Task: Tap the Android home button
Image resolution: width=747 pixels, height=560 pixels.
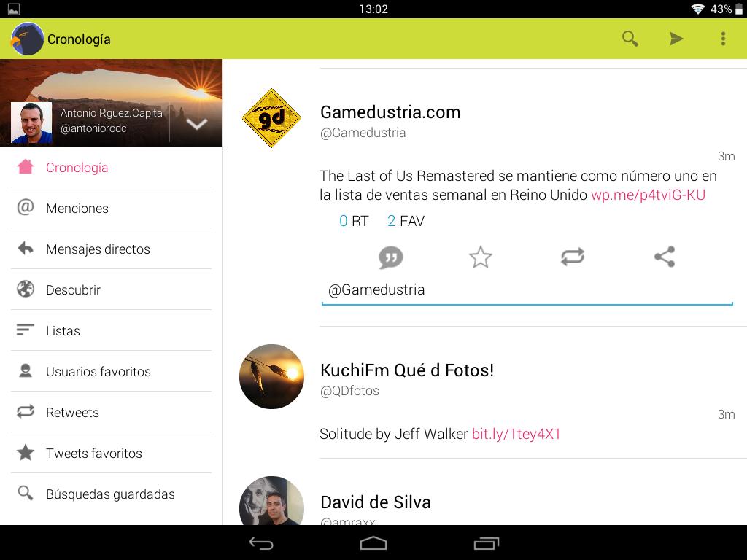Action: click(373, 543)
